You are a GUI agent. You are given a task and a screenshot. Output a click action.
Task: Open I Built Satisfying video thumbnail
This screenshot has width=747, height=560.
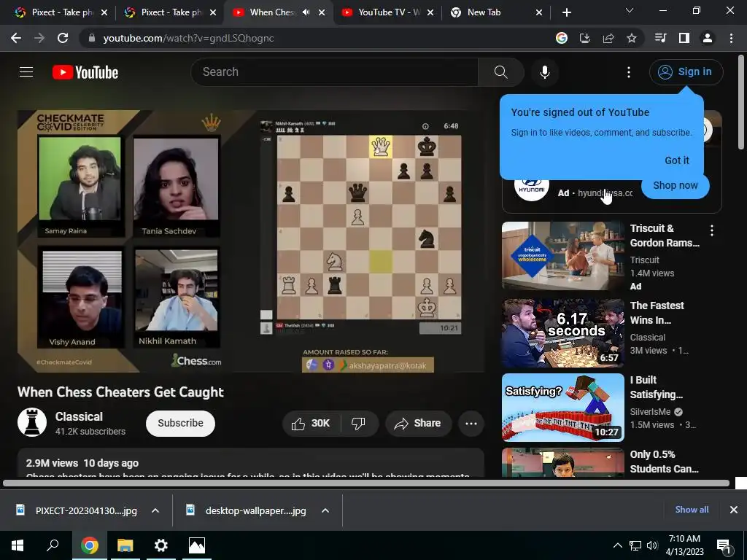pyautogui.click(x=563, y=408)
